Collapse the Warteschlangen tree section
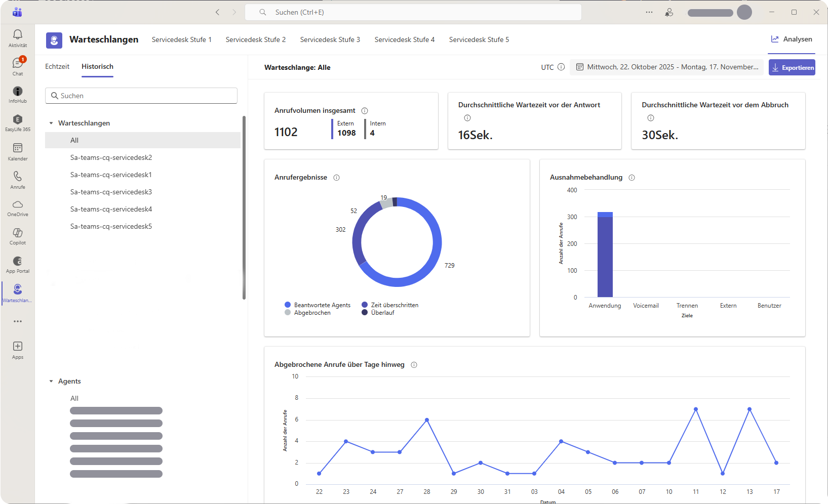Screen dimensions: 828x504 51,123
